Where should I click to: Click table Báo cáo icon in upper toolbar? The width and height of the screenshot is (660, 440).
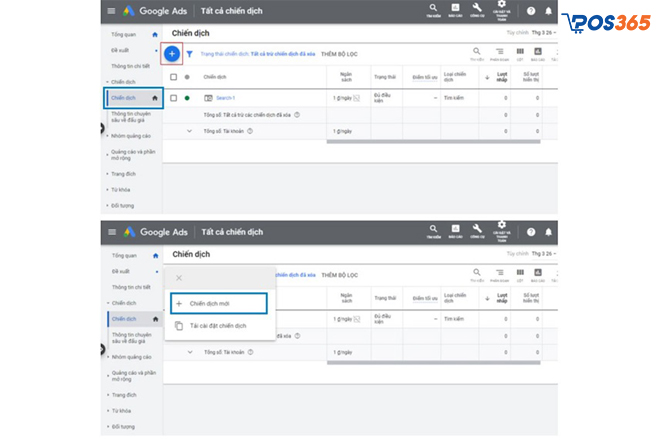click(x=538, y=53)
